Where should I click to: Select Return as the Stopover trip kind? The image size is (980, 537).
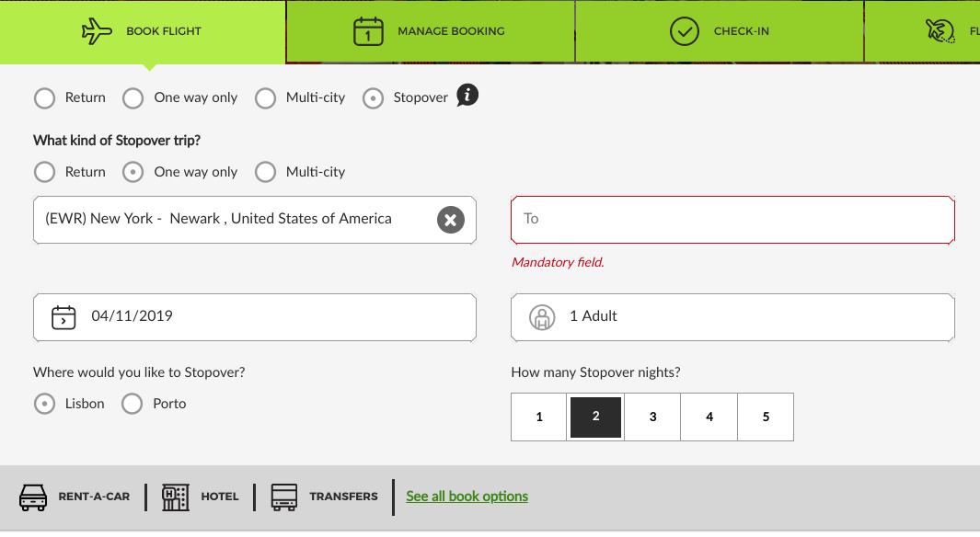pyautogui.click(x=44, y=172)
